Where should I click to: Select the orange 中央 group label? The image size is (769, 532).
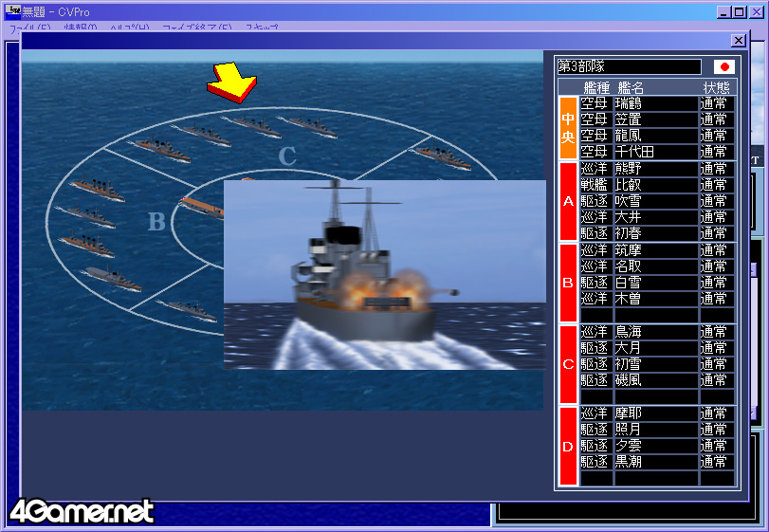pos(568,127)
